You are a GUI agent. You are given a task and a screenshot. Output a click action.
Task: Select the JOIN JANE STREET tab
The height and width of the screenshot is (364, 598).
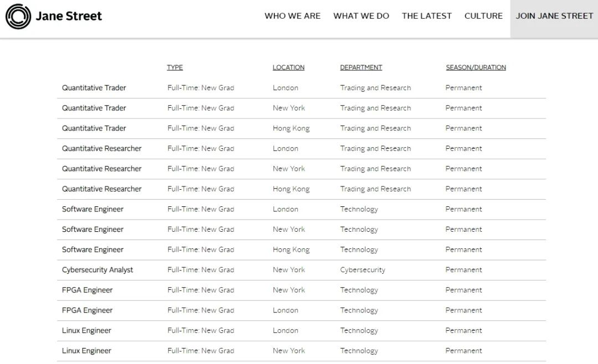(554, 16)
